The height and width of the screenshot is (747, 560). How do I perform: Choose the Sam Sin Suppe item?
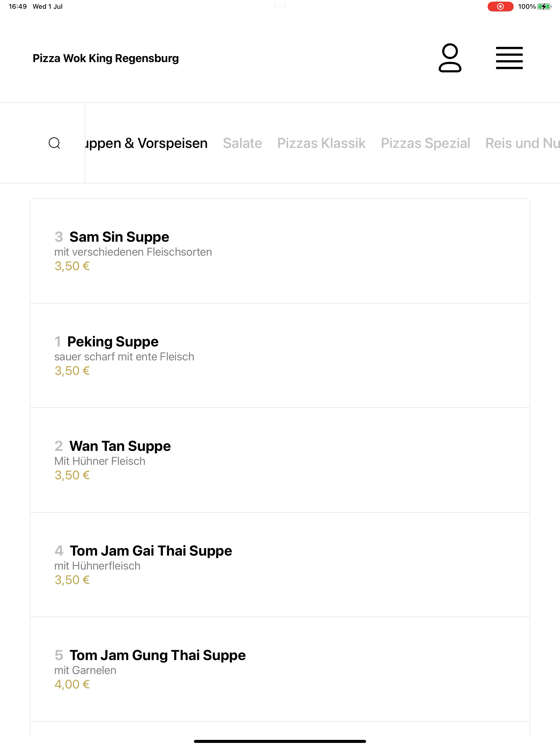pos(280,251)
